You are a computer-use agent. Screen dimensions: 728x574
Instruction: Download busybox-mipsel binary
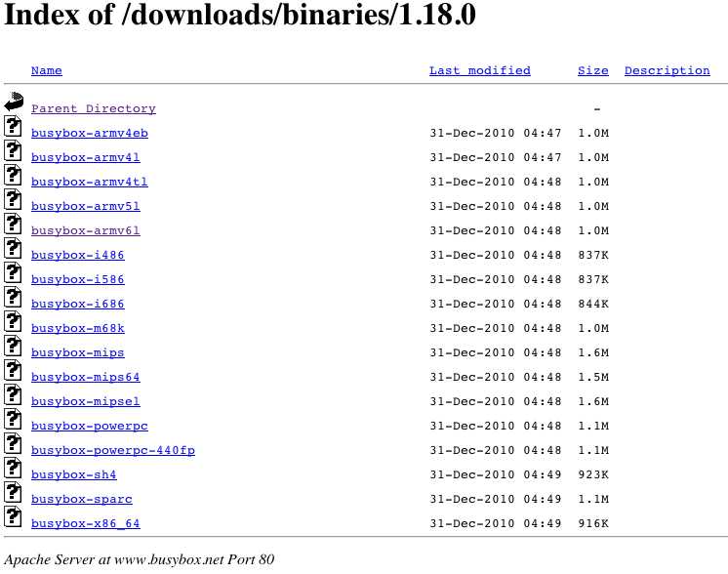(86, 402)
